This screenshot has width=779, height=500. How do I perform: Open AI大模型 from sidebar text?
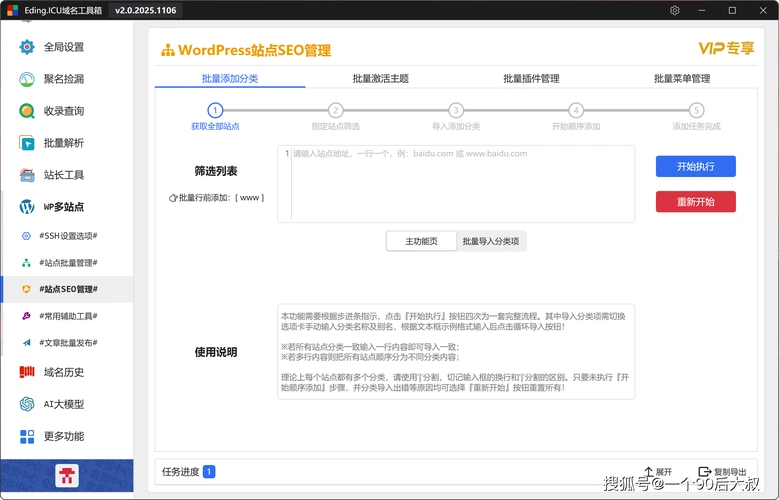coord(64,404)
